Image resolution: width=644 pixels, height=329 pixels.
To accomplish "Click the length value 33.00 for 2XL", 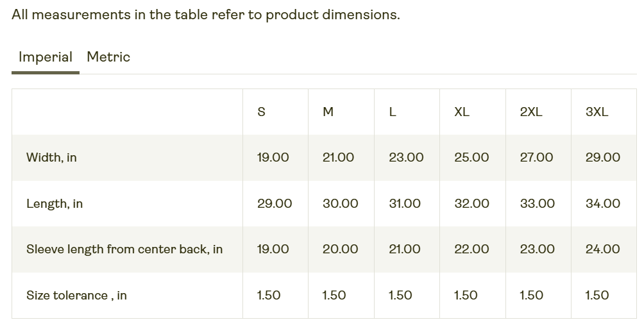I will click(537, 204).
